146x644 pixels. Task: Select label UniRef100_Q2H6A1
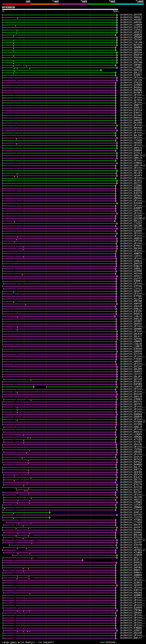coord(131,533)
